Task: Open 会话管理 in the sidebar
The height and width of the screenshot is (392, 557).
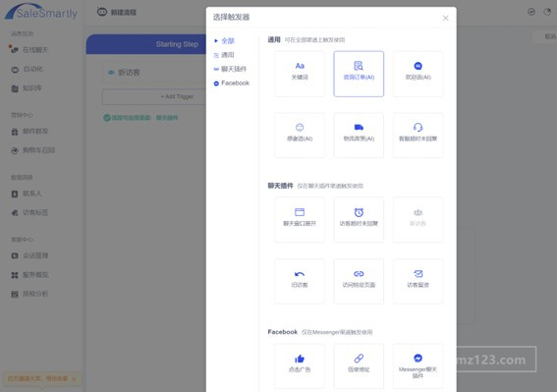Action: pyautogui.click(x=30, y=255)
